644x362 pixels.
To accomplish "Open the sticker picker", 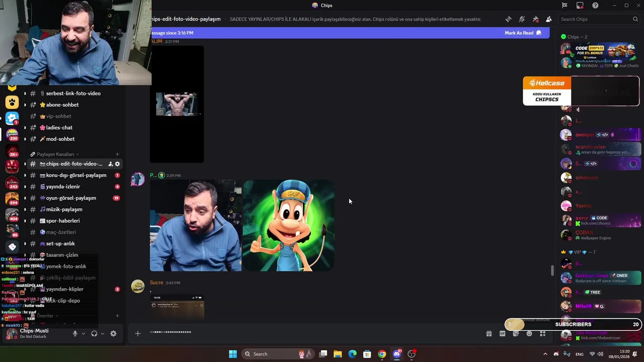I will coord(516,333).
